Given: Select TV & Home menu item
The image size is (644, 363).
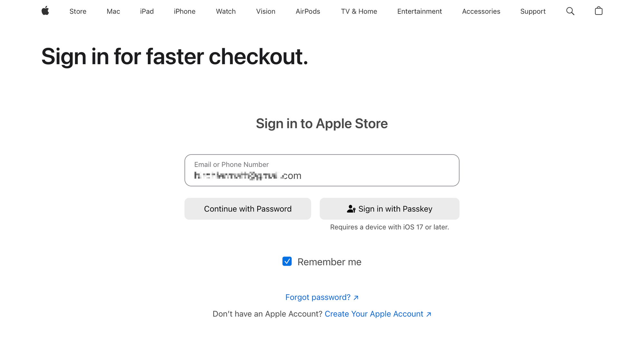Looking at the screenshot, I should (359, 11).
